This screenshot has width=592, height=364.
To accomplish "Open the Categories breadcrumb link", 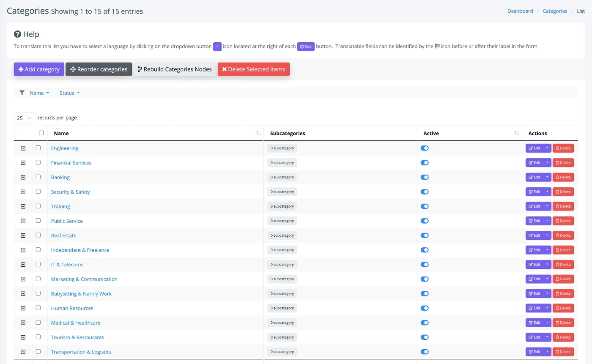I will click(555, 11).
